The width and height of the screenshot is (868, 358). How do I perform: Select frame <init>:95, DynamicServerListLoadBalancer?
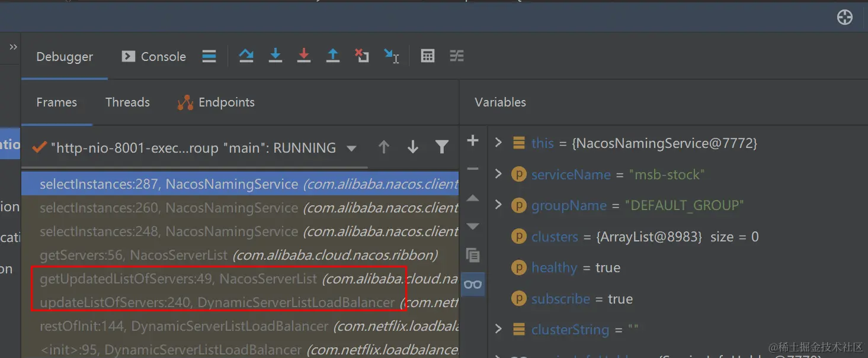point(240,349)
